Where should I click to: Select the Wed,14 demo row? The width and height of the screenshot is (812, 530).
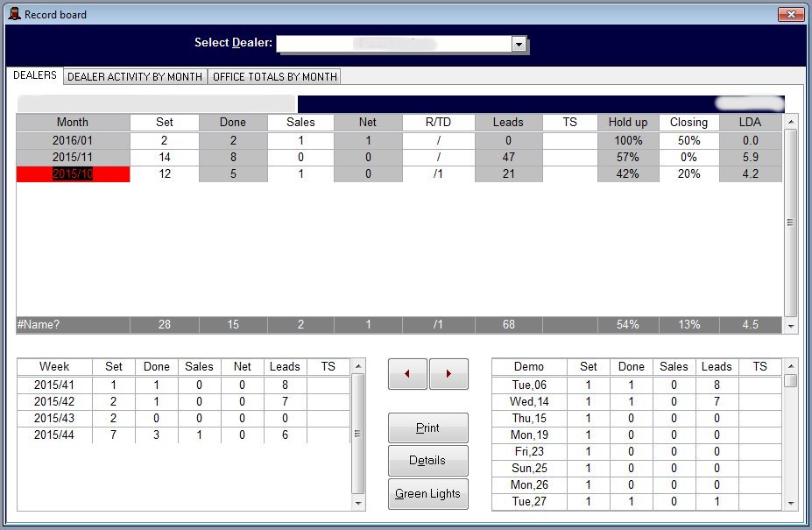637,401
